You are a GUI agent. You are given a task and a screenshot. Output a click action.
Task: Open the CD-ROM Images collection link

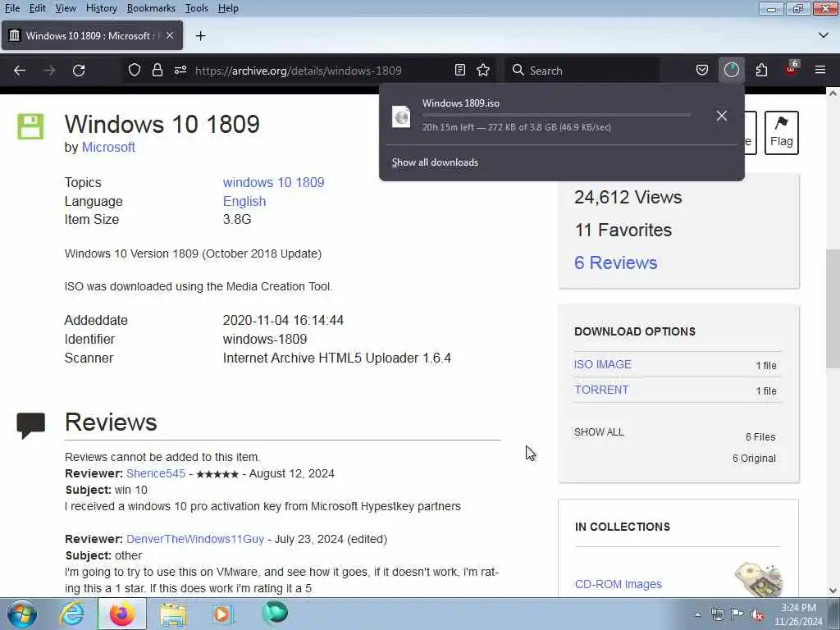tap(619, 584)
